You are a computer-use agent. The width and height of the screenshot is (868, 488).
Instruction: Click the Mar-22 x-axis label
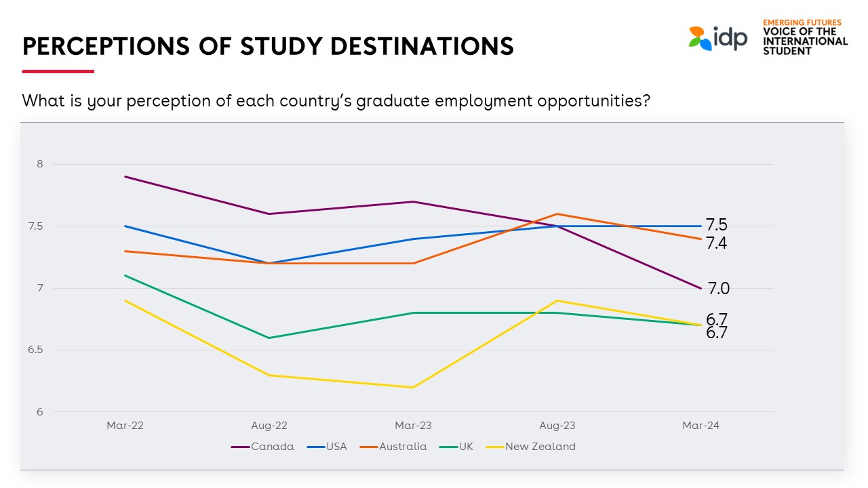tap(125, 426)
